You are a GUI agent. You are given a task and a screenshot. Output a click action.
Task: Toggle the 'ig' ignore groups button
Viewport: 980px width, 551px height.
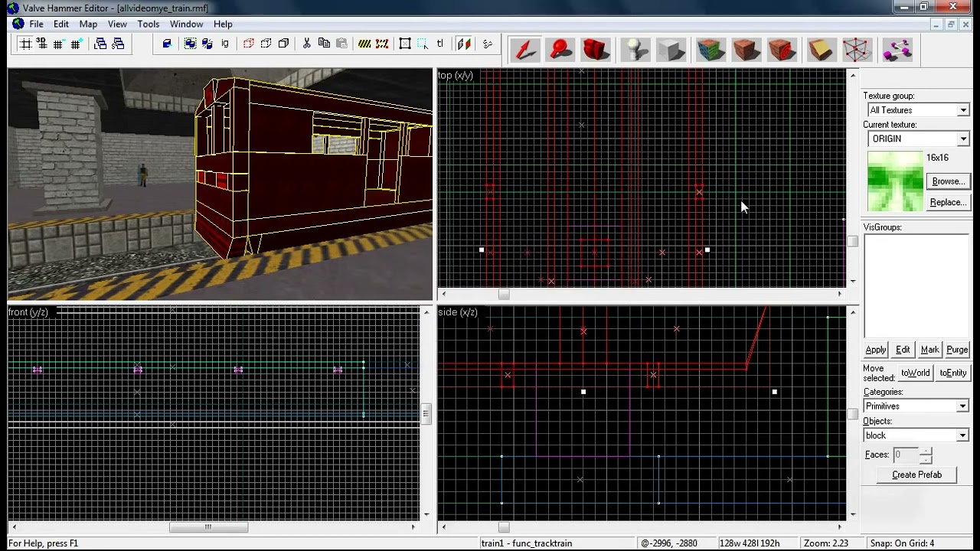[225, 44]
